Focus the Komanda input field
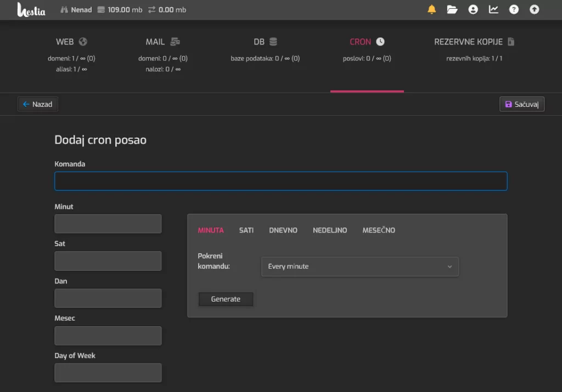 [x=280, y=181]
